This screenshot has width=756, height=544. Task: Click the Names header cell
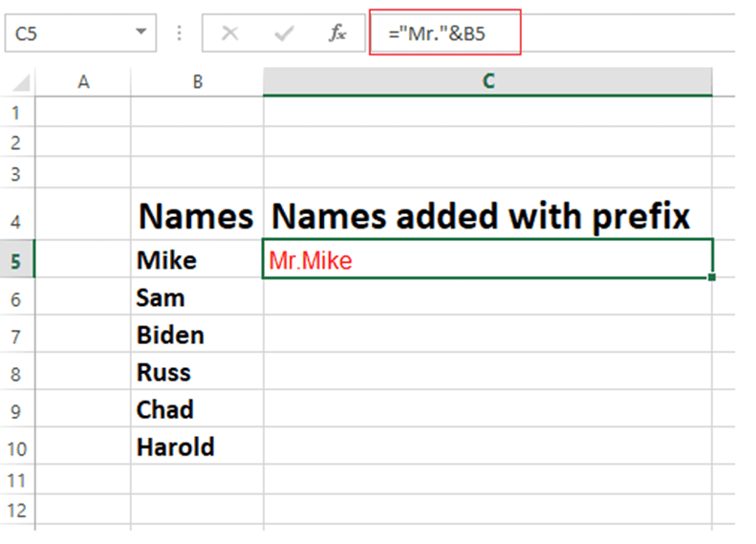coord(197,217)
